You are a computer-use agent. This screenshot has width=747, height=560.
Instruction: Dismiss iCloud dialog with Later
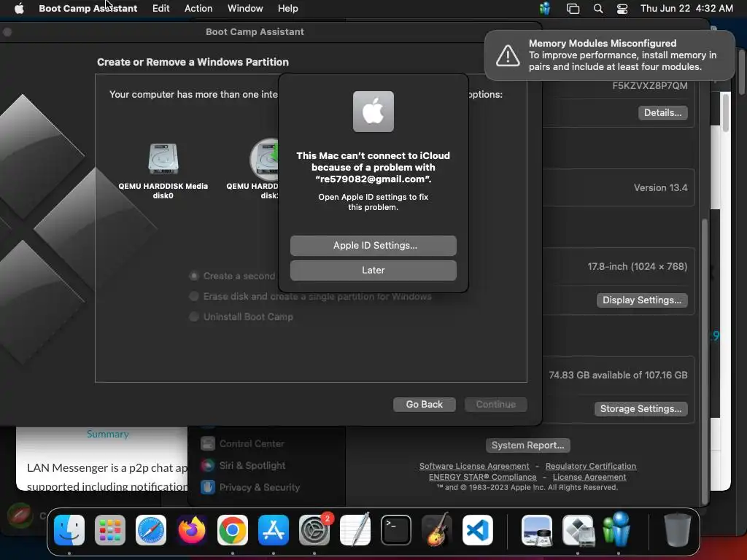point(373,270)
